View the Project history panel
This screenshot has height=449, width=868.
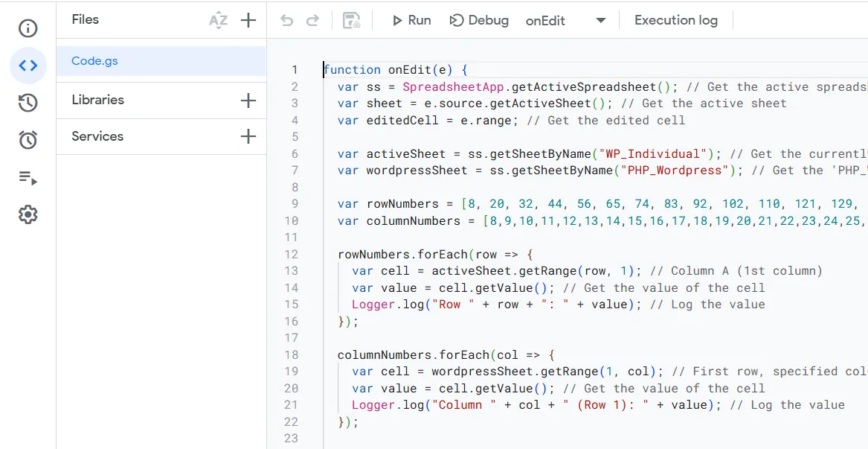pyautogui.click(x=28, y=103)
